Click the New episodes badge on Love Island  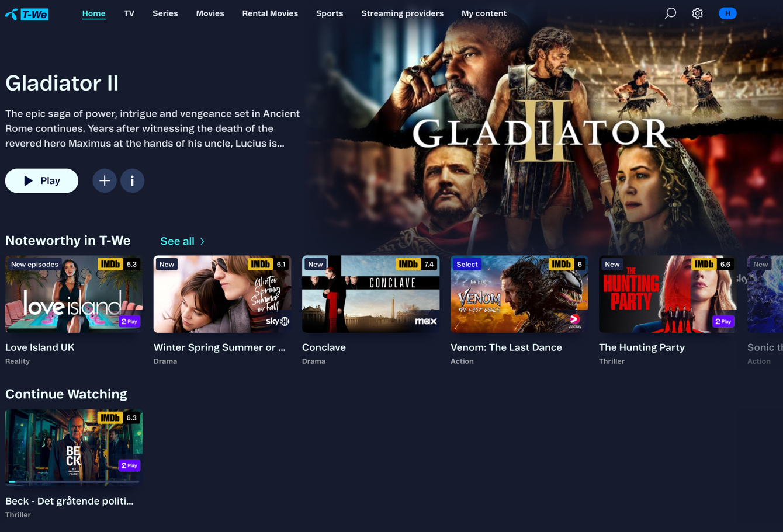point(34,265)
